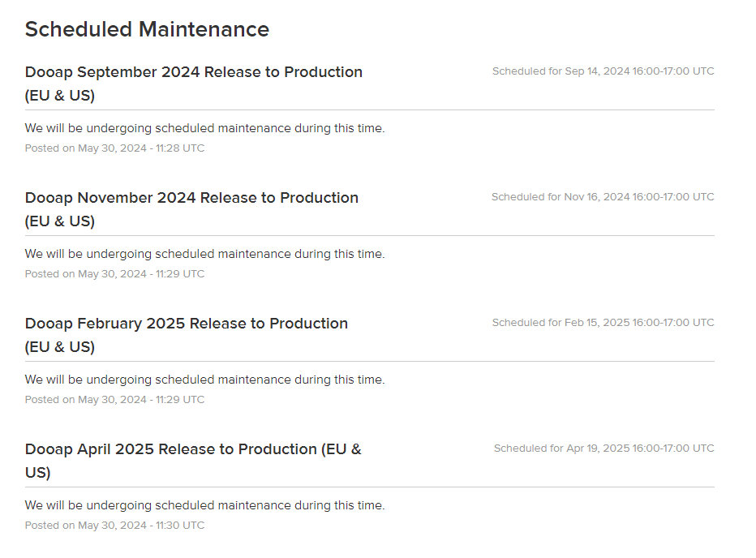Click maintenance description under September 2024 release
Viewport: 756px width, 558px height.
click(205, 128)
